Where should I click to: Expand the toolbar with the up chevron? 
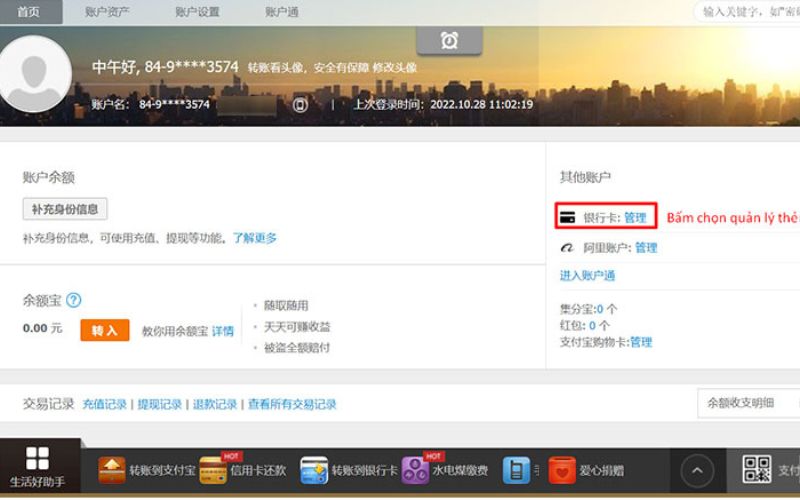697,470
